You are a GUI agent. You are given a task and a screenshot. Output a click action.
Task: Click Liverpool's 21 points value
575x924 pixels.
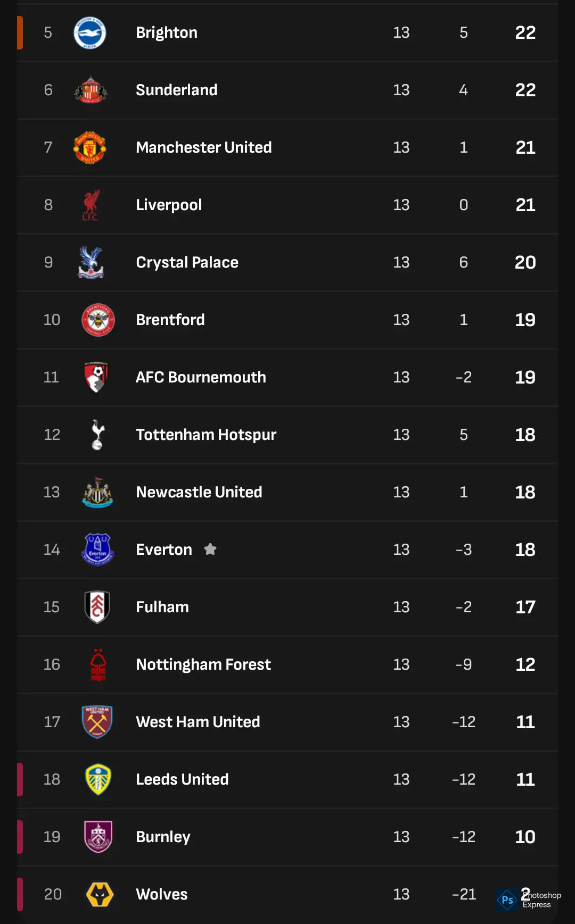525,205
